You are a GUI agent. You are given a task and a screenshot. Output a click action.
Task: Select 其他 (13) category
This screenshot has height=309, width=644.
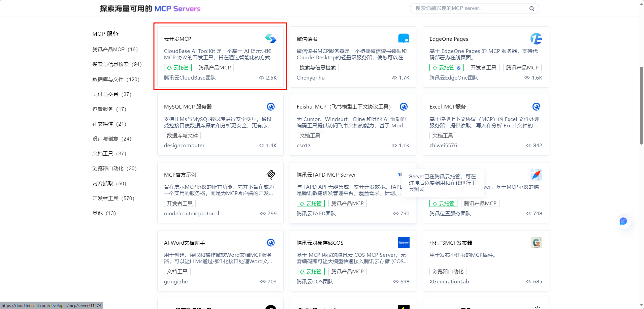click(x=104, y=213)
